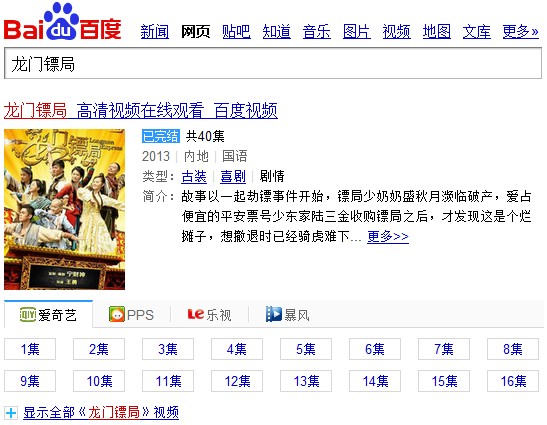This screenshot has height=425, width=547.
Task: Open 视频 in the navigation bar
Action: coord(396,31)
